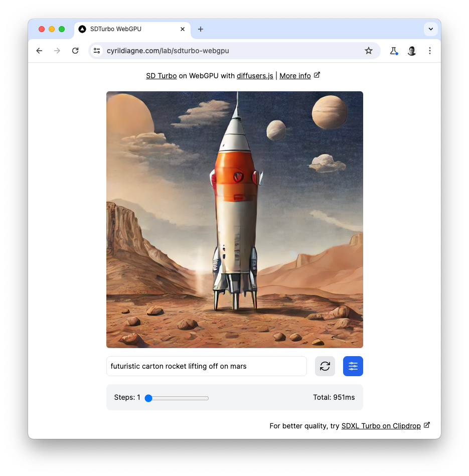Bookmark this page with the star icon
The width and height of the screenshot is (469, 476).
(x=369, y=51)
